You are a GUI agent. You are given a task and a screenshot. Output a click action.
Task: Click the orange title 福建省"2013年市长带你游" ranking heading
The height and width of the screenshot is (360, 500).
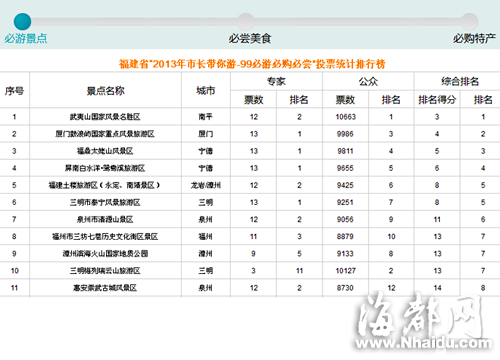click(252, 64)
